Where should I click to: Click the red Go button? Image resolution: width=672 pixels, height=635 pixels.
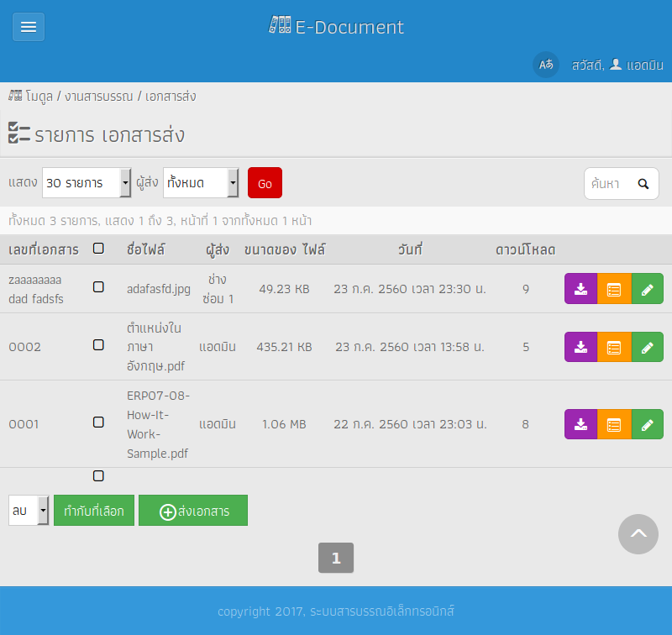[265, 183]
